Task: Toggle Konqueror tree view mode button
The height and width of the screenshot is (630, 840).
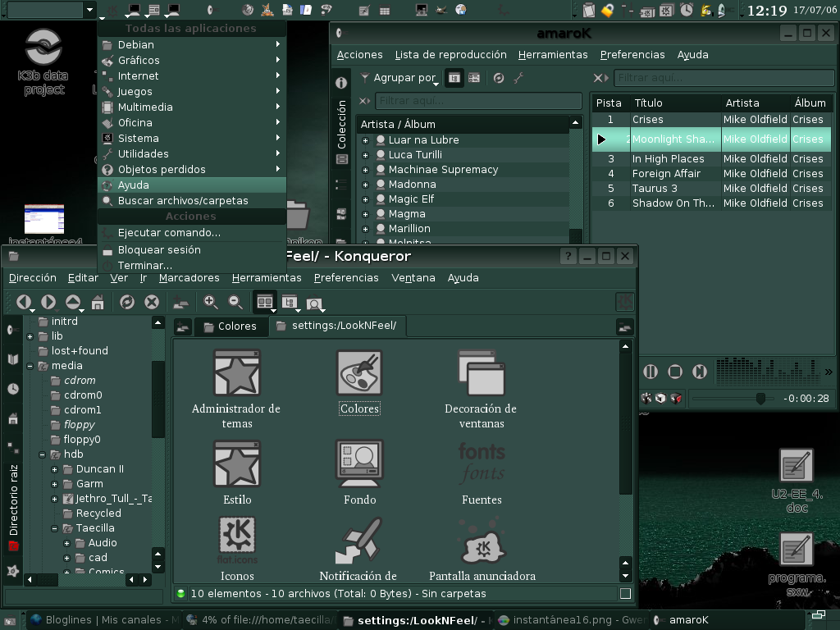Action: click(x=290, y=302)
